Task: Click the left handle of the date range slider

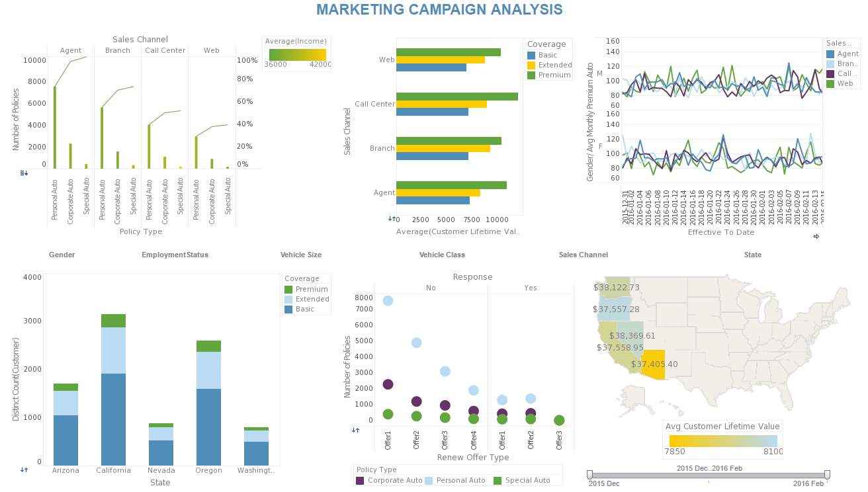Action: (589, 474)
